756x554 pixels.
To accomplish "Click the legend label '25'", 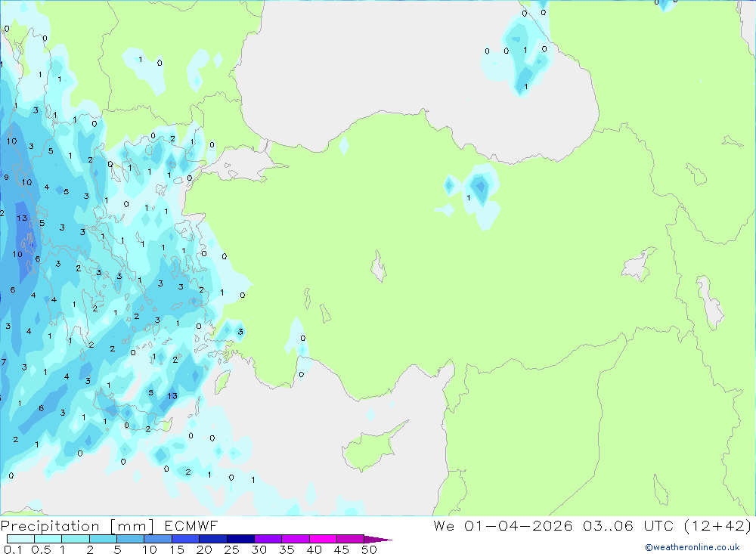I will point(231,549).
